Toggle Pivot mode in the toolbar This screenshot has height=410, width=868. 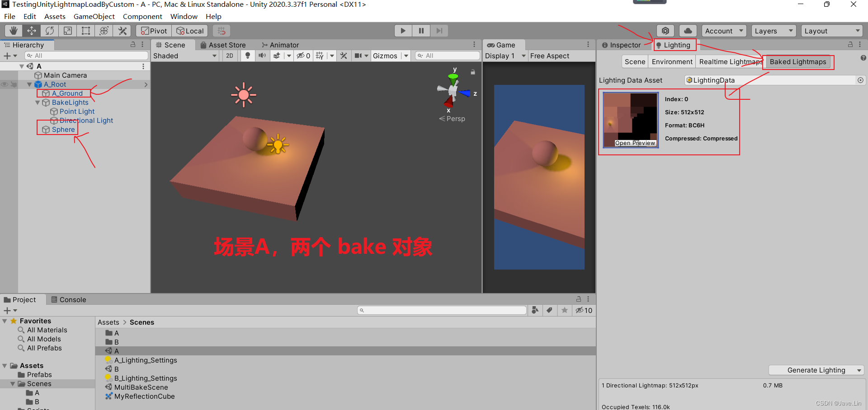pos(153,30)
